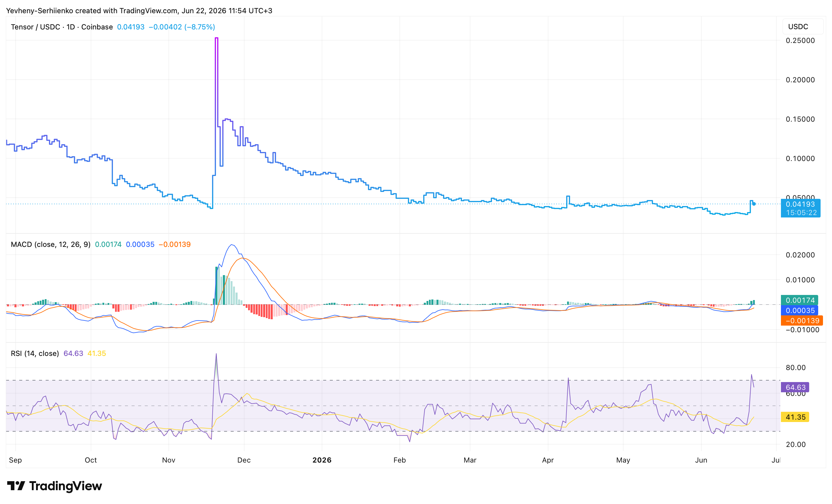Click the USDC currency label box
This screenshot has height=504, width=832.
[803, 27]
